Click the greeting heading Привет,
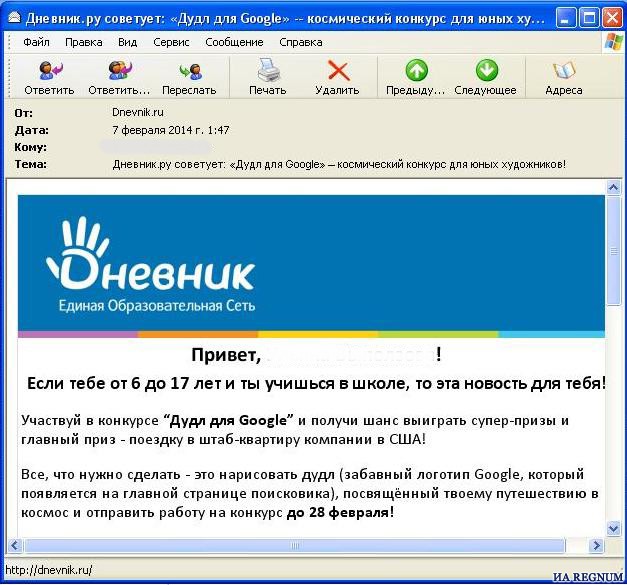627x585 pixels. pos(226,355)
